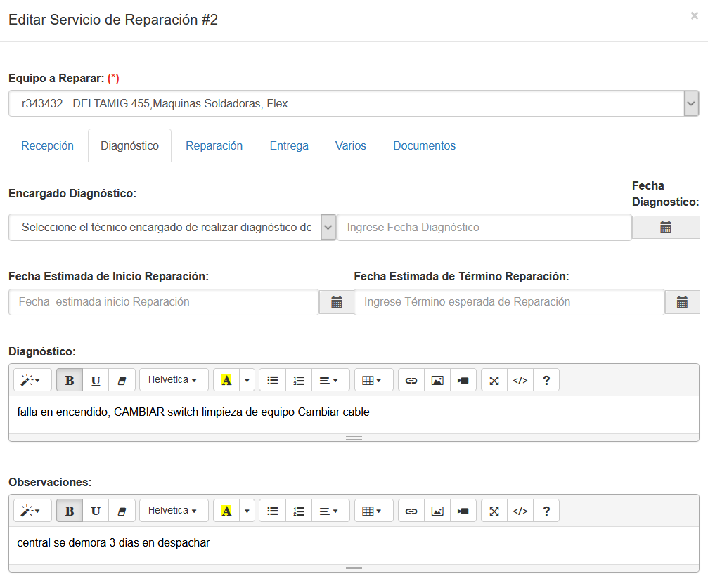Click the calendar icon for Fecha Diagnostico
The image size is (708, 588).
pos(665,227)
